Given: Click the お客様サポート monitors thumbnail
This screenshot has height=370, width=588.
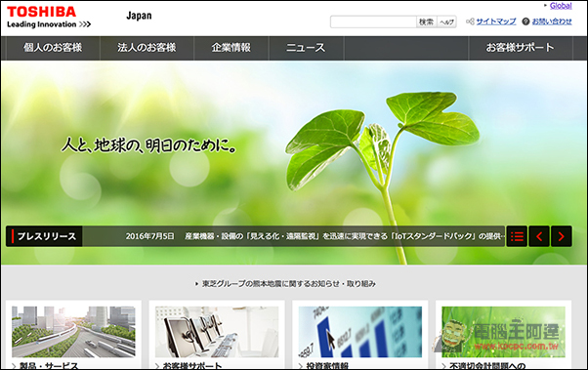Looking at the screenshot, I should (x=217, y=332).
